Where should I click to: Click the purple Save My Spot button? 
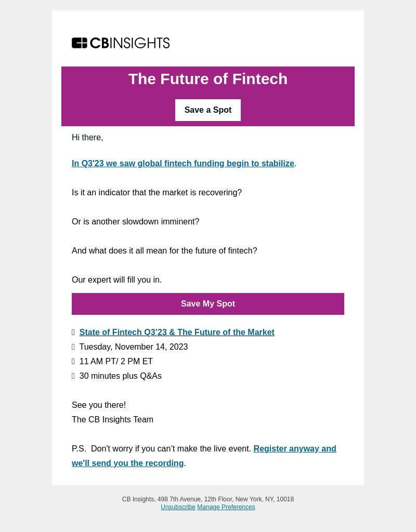208,303
